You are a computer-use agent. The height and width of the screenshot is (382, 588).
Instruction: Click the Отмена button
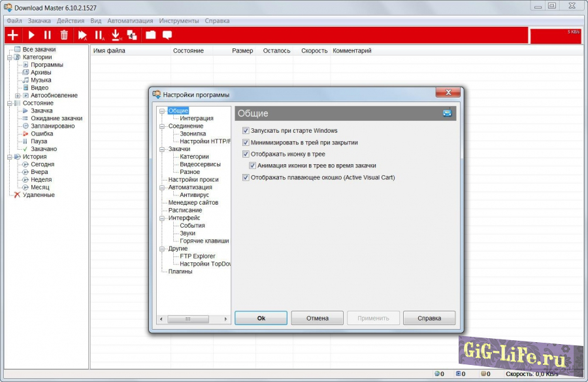pos(317,318)
